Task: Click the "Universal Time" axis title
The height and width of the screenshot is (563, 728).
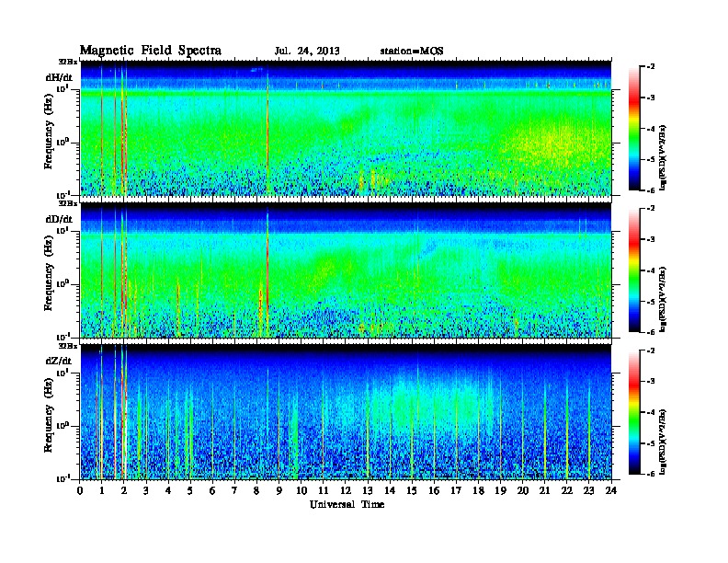Action: tap(347, 504)
